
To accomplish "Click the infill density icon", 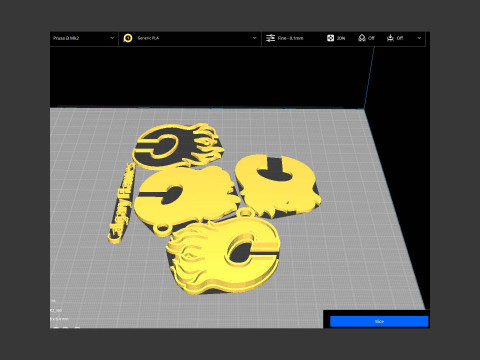I will 330,38.
